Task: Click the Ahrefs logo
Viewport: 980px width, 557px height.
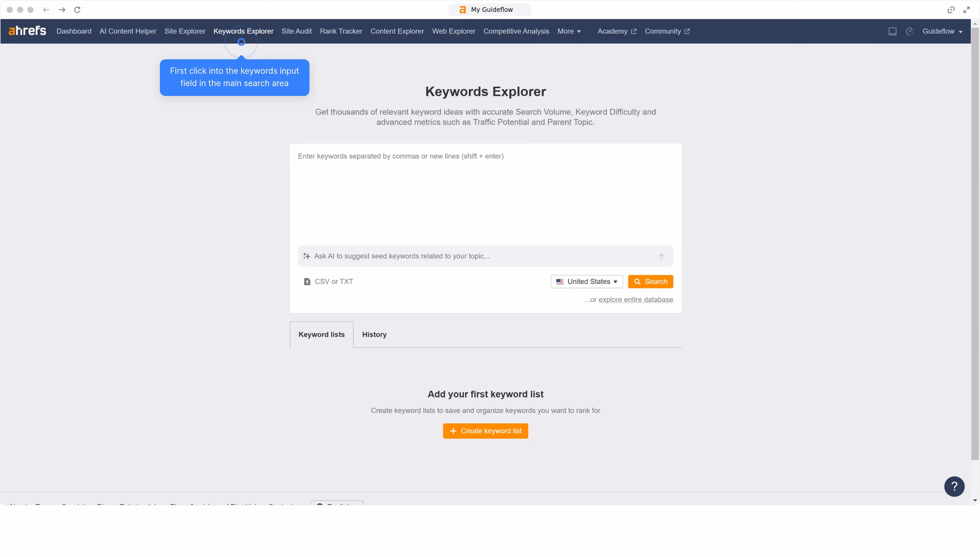Action: [27, 31]
